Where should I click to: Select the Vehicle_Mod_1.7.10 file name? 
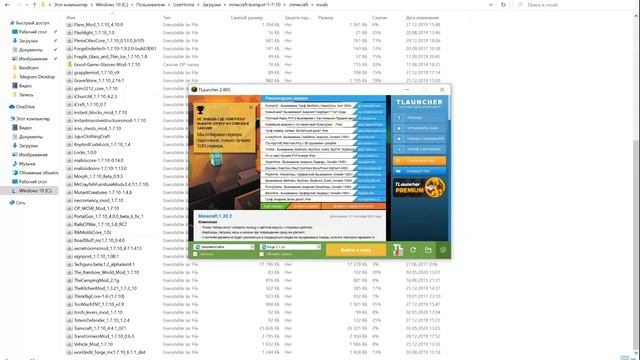93,344
